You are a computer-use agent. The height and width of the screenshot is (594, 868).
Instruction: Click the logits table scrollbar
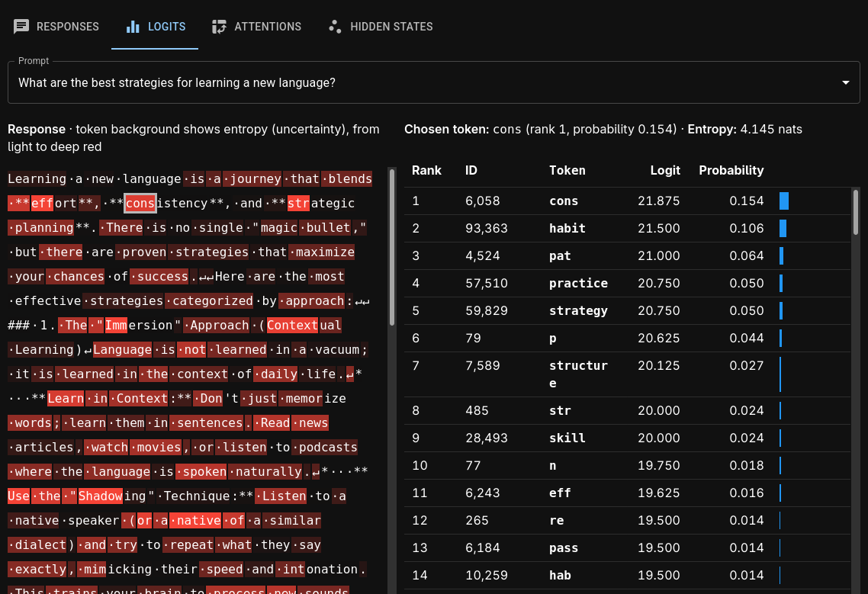856,213
